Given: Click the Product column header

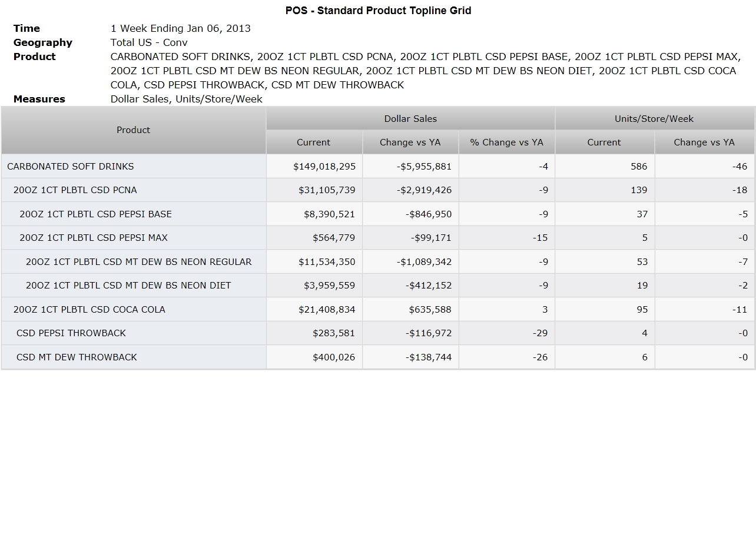Looking at the screenshot, I should coord(134,130).
